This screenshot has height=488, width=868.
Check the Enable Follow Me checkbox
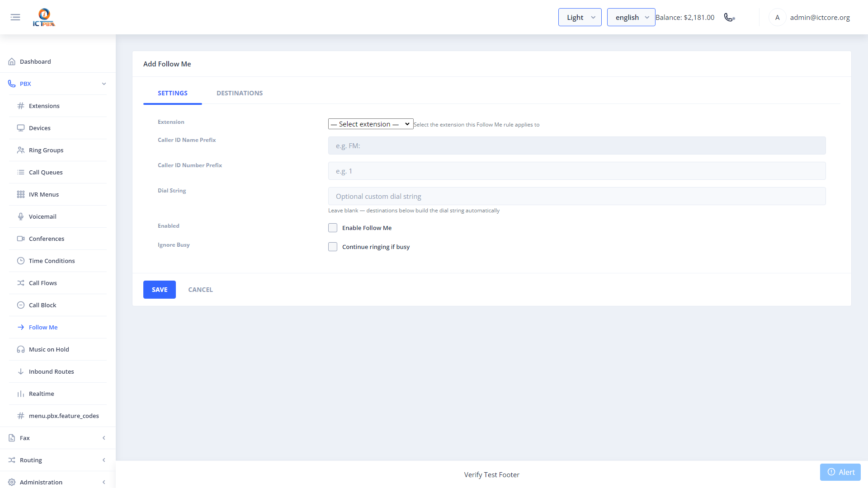pos(333,228)
